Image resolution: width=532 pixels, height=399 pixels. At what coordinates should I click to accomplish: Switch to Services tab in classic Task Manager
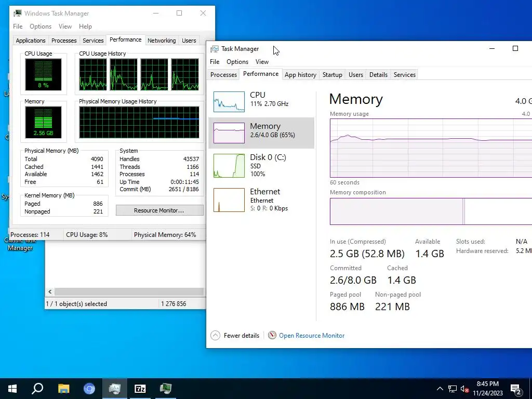[93, 41]
